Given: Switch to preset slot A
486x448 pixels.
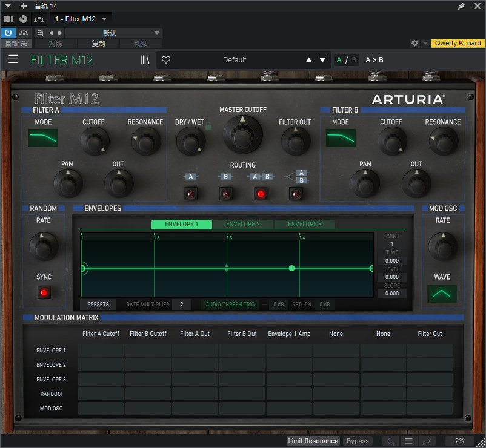Looking at the screenshot, I should (339, 60).
